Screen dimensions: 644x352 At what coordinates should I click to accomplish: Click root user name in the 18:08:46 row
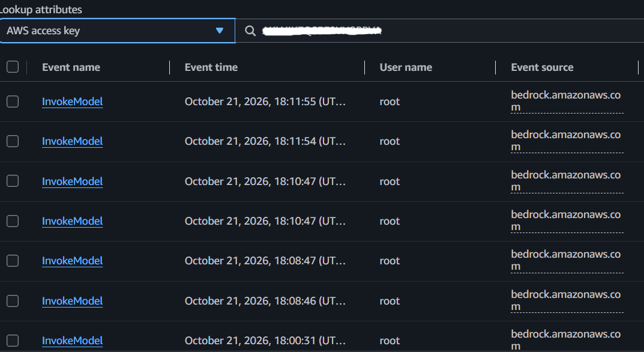coord(390,301)
